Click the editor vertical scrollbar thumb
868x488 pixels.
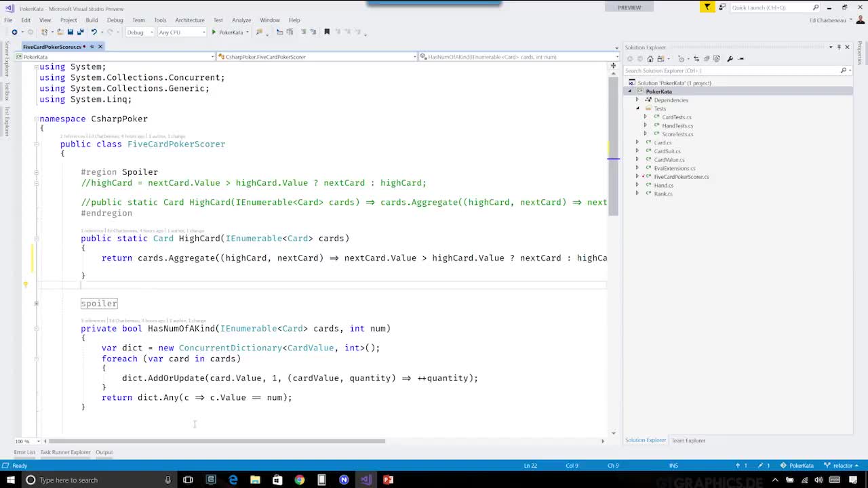pyautogui.click(x=613, y=146)
